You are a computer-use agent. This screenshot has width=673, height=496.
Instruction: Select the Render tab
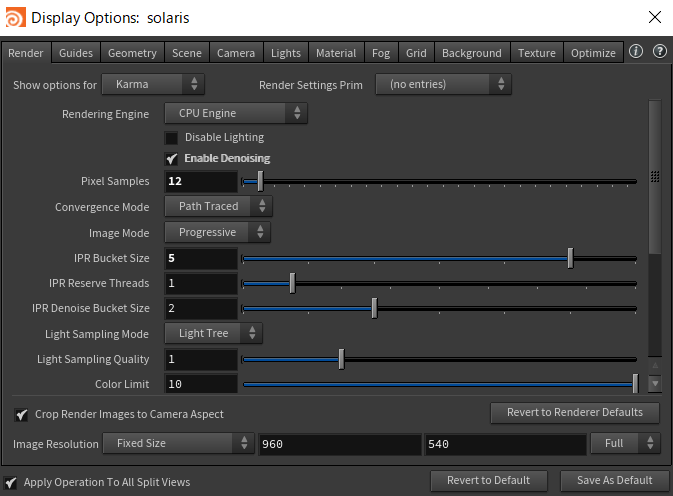[26, 53]
